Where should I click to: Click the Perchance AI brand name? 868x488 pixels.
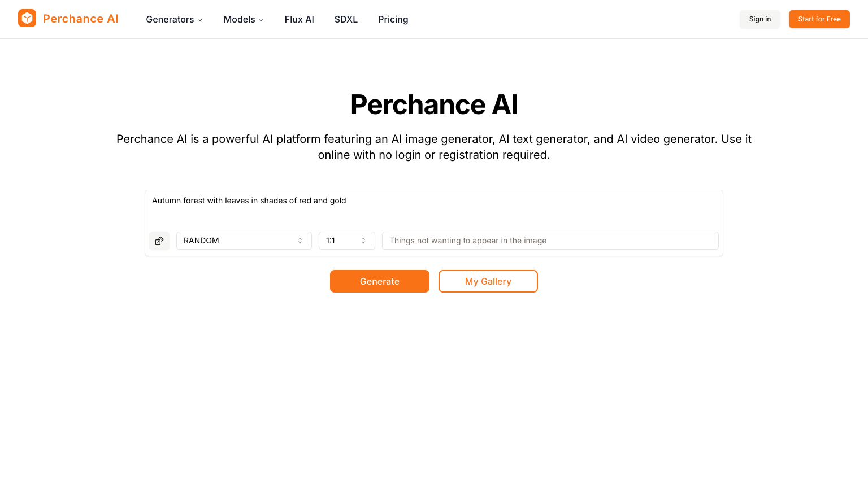click(80, 19)
